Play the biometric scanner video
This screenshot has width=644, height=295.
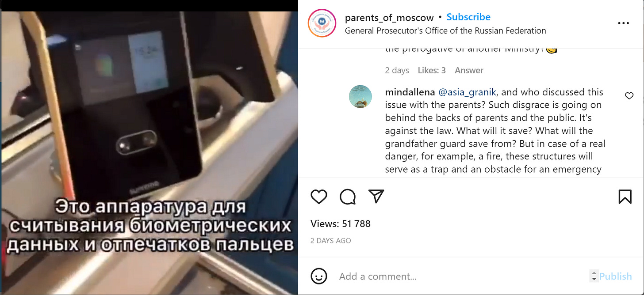[x=149, y=153]
